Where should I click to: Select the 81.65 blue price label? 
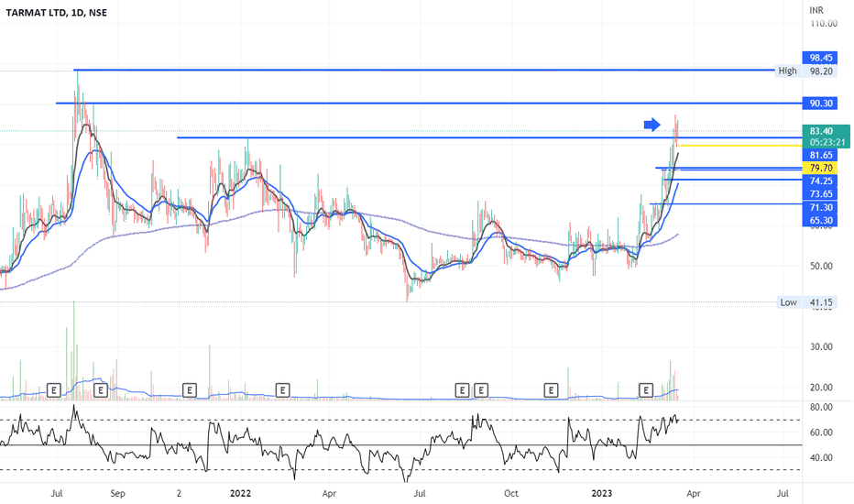coord(820,155)
